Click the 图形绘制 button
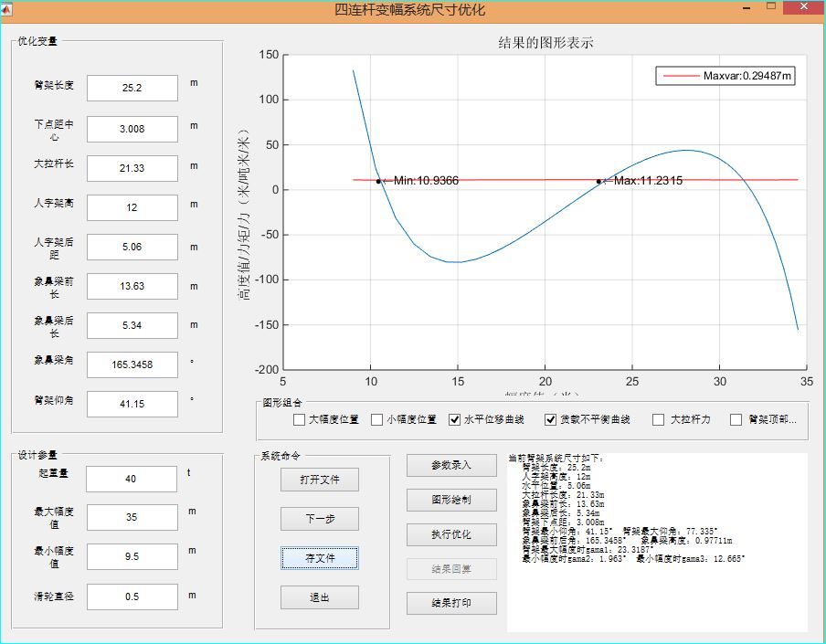 tap(451, 500)
